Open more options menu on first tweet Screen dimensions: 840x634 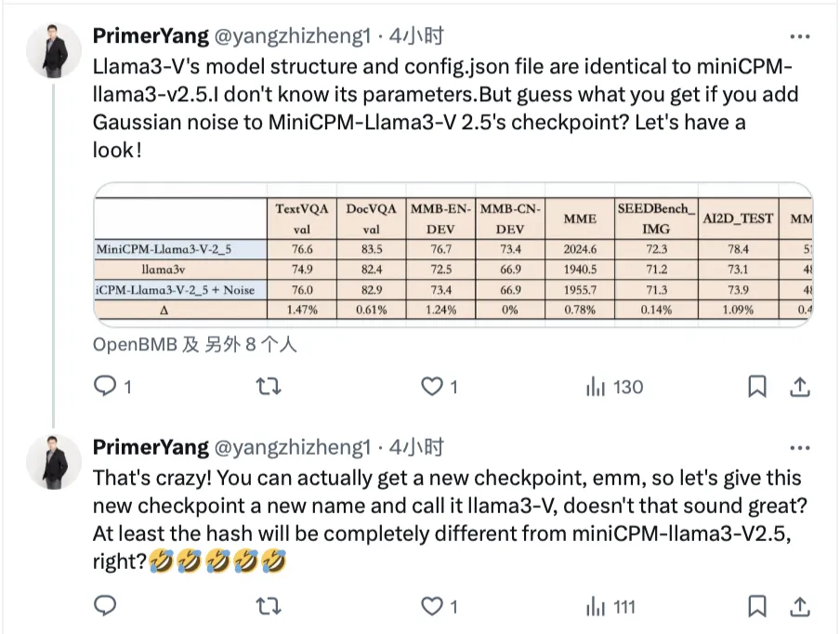(x=798, y=36)
